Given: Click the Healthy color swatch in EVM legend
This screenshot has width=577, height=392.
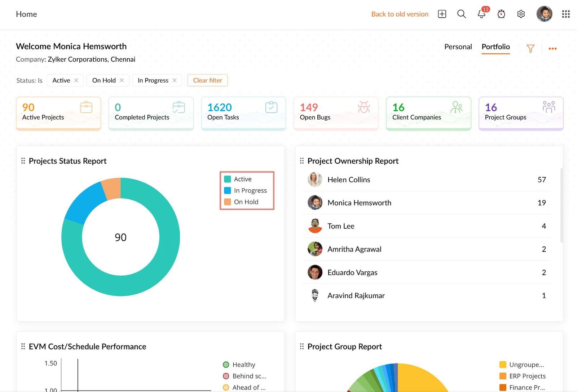Looking at the screenshot, I should tap(226, 364).
